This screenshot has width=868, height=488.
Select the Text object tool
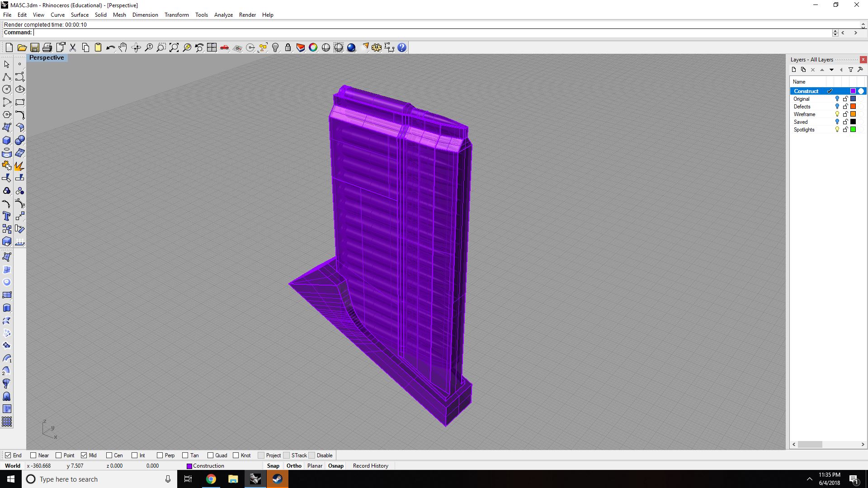pos(7,216)
